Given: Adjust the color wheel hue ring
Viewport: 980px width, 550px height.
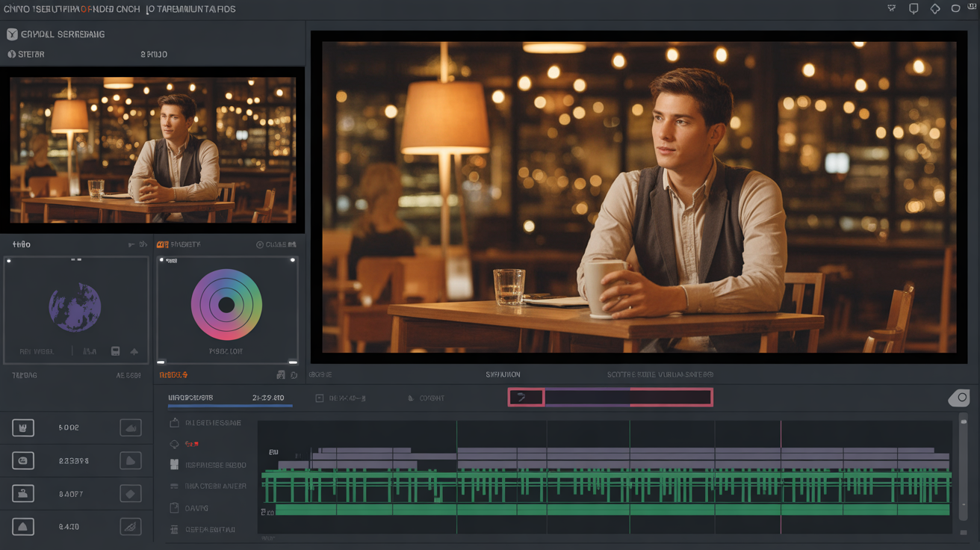Looking at the screenshot, I should click(196, 276).
